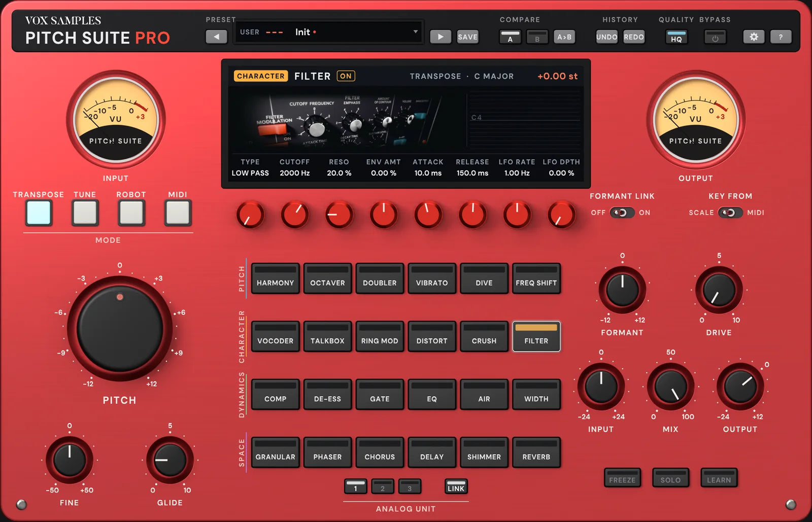
Task: Click the large Pitch knob
Action: pos(120,329)
